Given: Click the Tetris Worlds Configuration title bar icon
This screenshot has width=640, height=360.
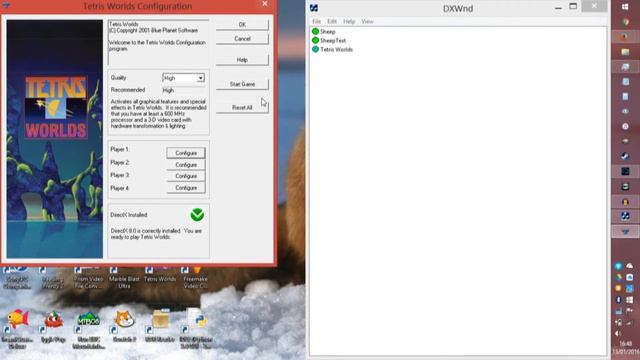Looking at the screenshot, I should pyautogui.click(x=6, y=5).
